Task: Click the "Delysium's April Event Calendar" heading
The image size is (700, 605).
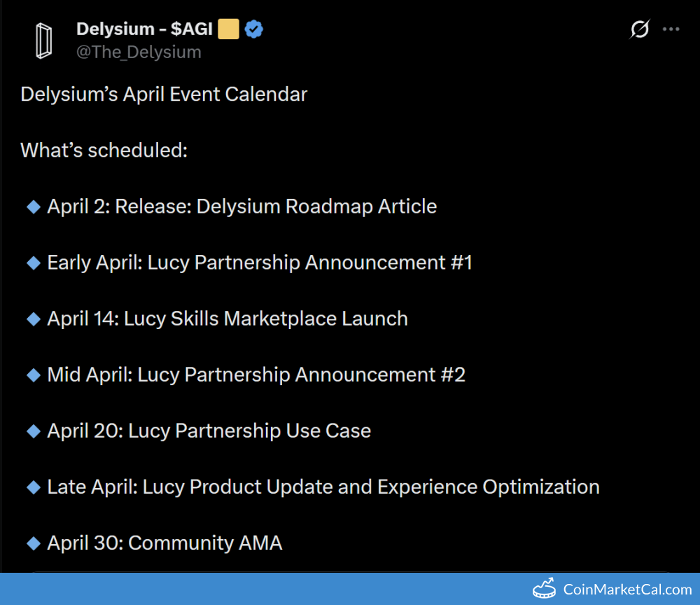Action: pyautogui.click(x=164, y=95)
